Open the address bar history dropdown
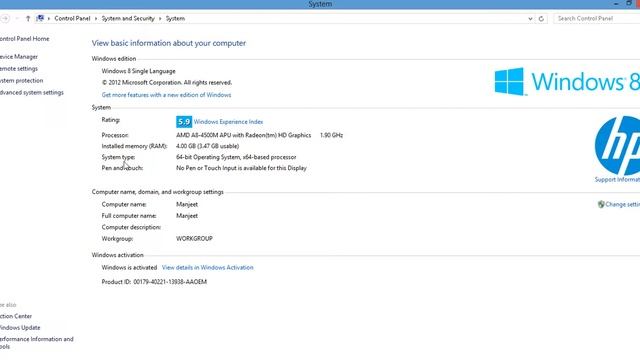Viewport: 640px width, 360px height. [530, 19]
